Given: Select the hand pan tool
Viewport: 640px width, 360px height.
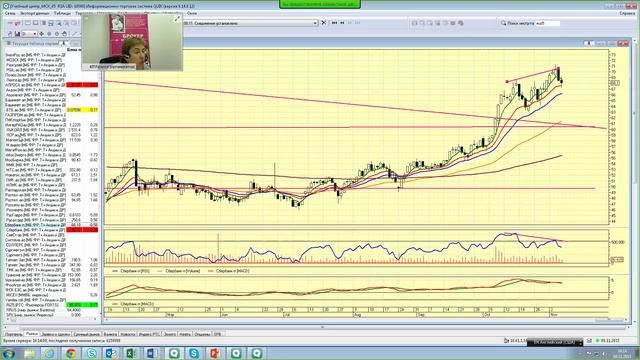Looking at the screenshot, I should [64, 34].
